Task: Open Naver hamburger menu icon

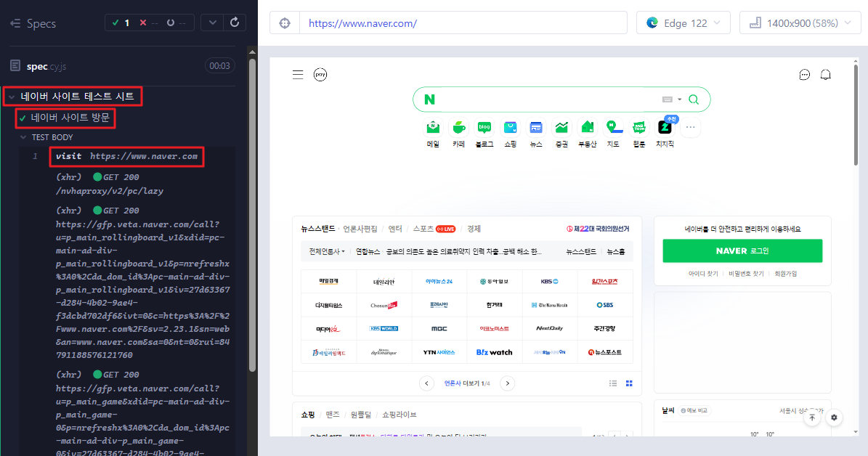Action: pyautogui.click(x=298, y=75)
